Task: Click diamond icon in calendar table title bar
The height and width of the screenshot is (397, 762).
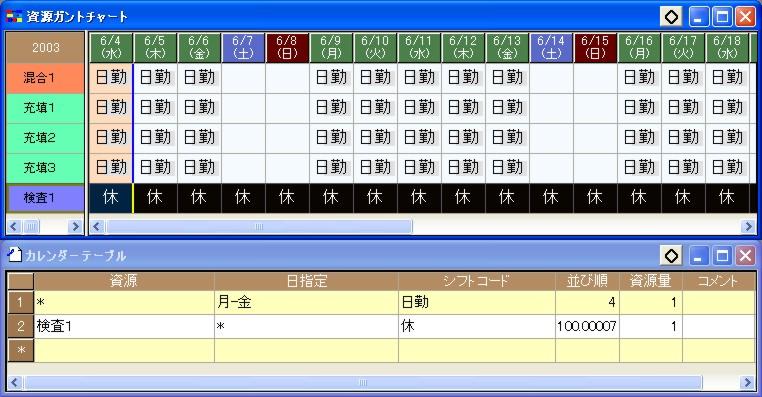Action: click(x=671, y=255)
